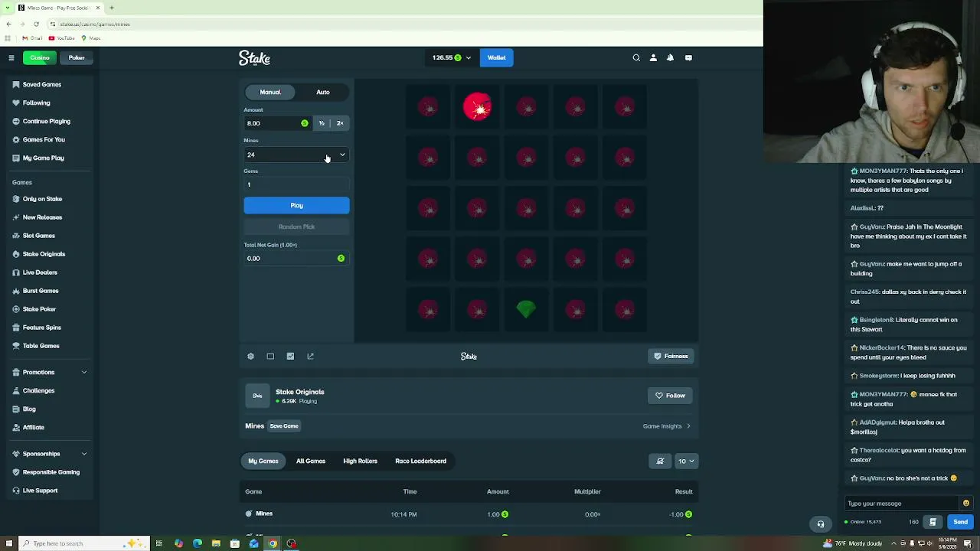Open chat rules icon beside Send
Screen dimensions: 980x551
(x=933, y=522)
